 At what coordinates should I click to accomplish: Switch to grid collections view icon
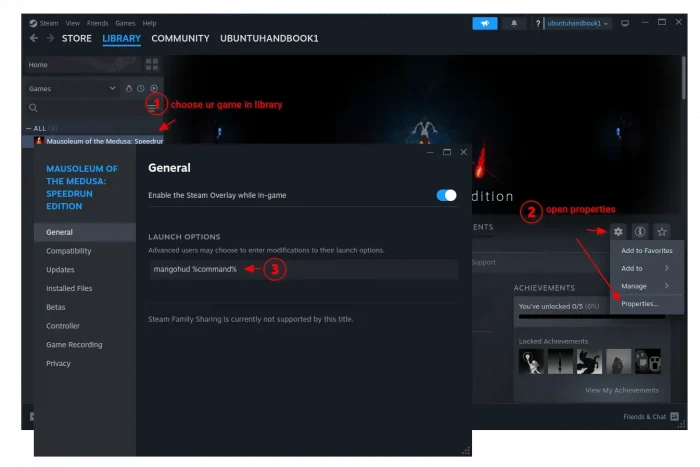pyautogui.click(x=152, y=65)
